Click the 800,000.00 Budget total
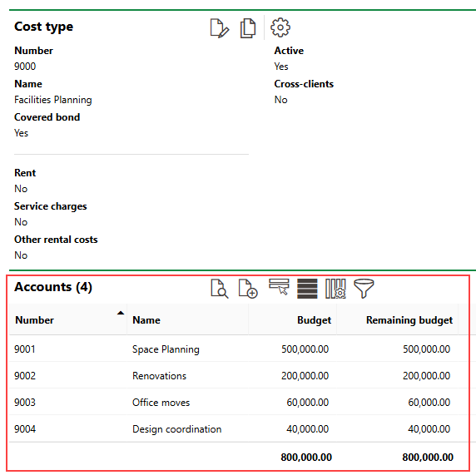 tap(306, 457)
